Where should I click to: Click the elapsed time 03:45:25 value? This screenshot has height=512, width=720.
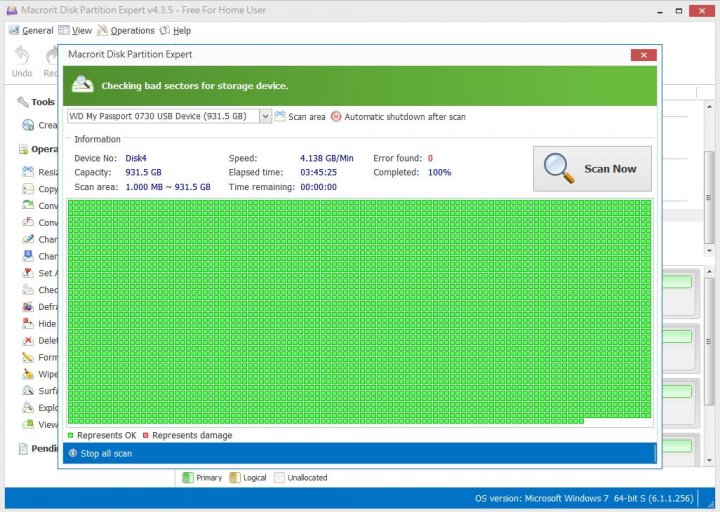tap(319, 173)
